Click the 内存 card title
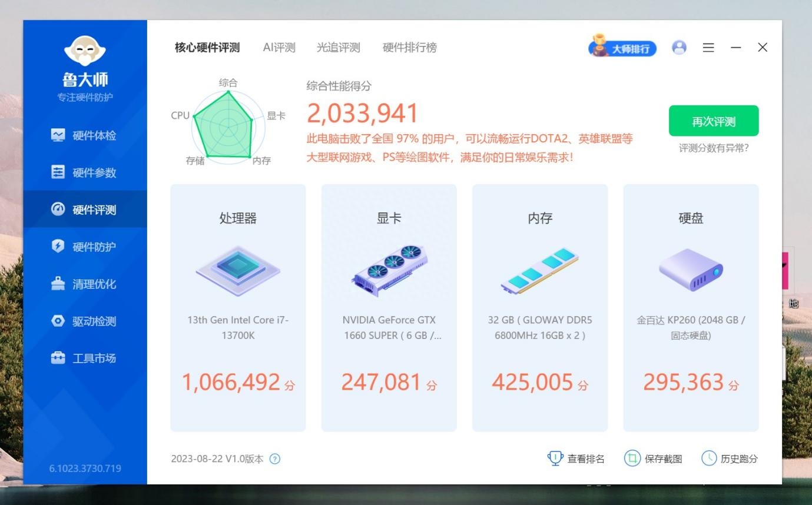Viewport: 812px width, 505px height. click(x=540, y=218)
